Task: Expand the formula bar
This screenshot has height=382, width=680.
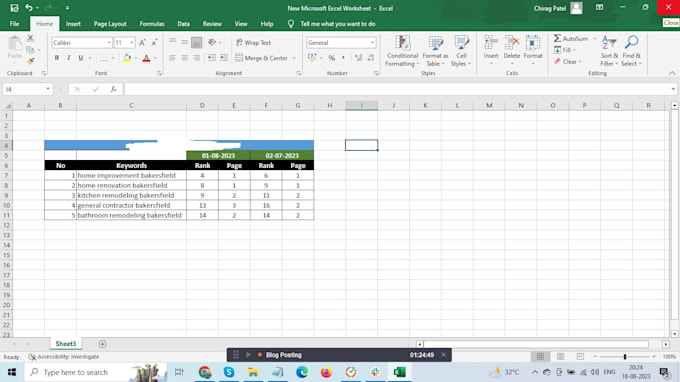Action: point(673,89)
